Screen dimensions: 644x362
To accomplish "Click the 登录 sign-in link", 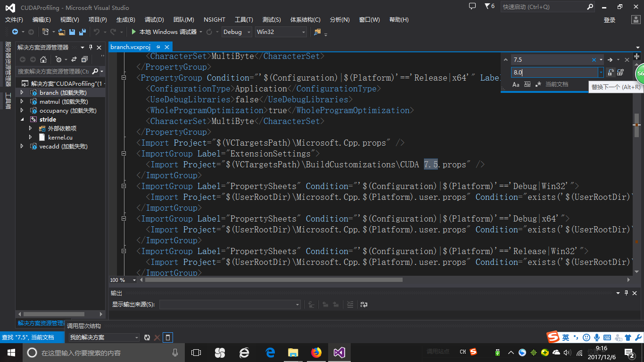I will [x=610, y=20].
